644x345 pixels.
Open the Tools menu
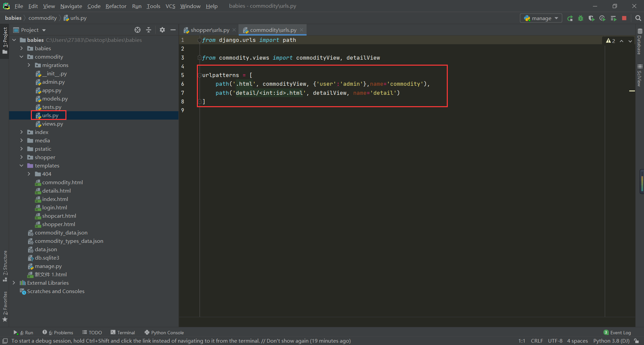153,6
